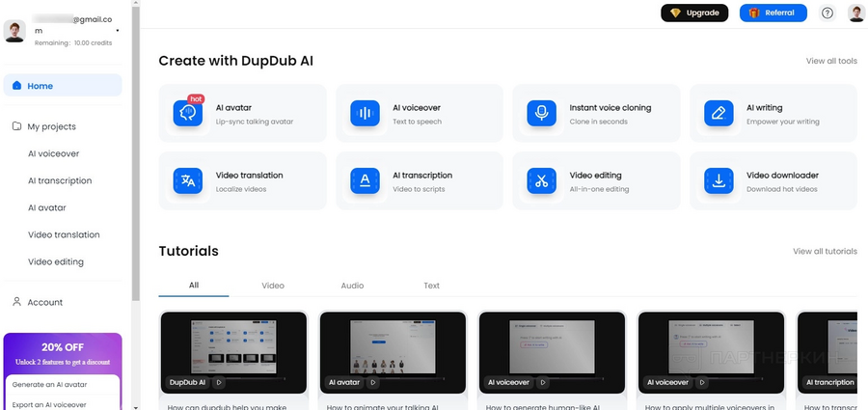
Task: Play the DupDub AI tutorial video
Action: [219, 382]
